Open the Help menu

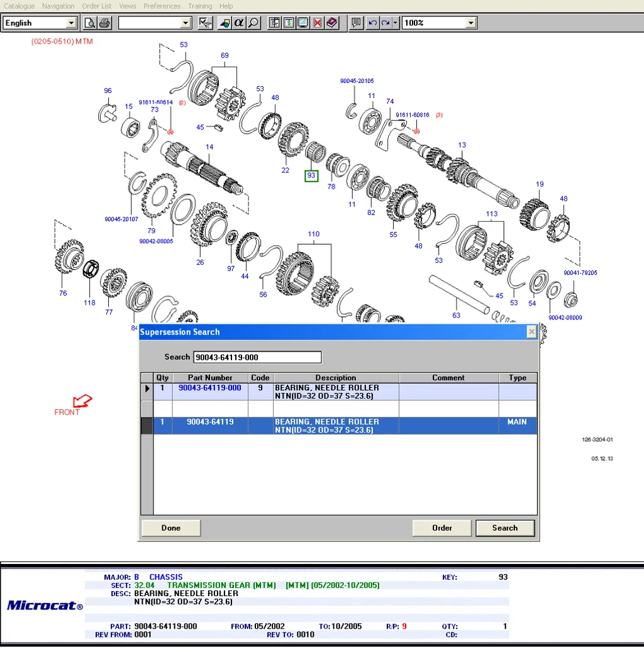click(226, 6)
